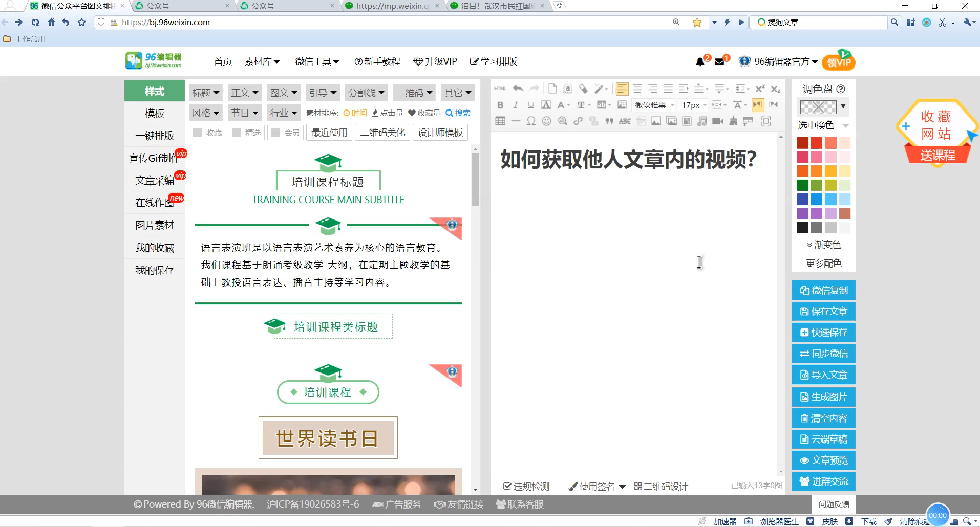Toggle right-to-left text direction
Image resolution: width=980 pixels, height=527 pixels.
(773, 105)
